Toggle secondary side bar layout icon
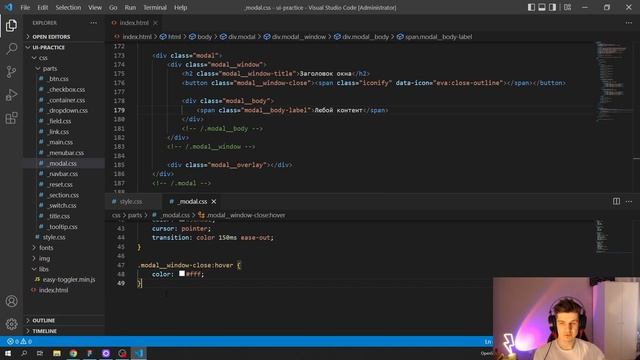 [x=552, y=7]
